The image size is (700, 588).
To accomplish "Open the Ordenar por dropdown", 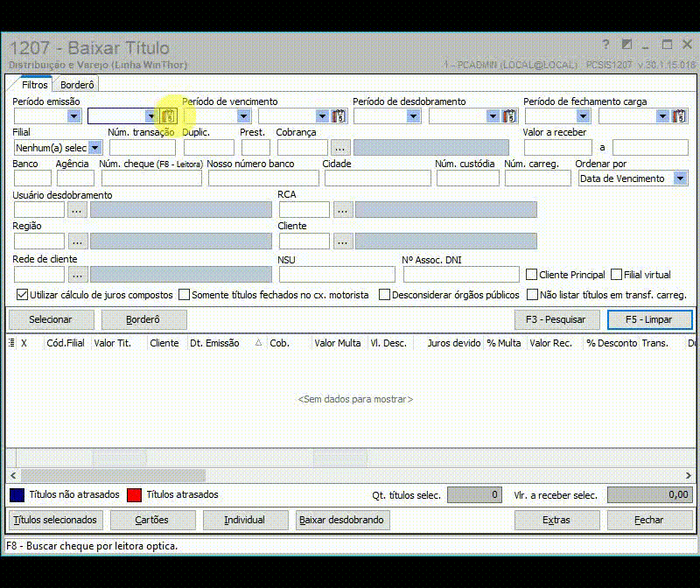I will pyautogui.click(x=681, y=178).
